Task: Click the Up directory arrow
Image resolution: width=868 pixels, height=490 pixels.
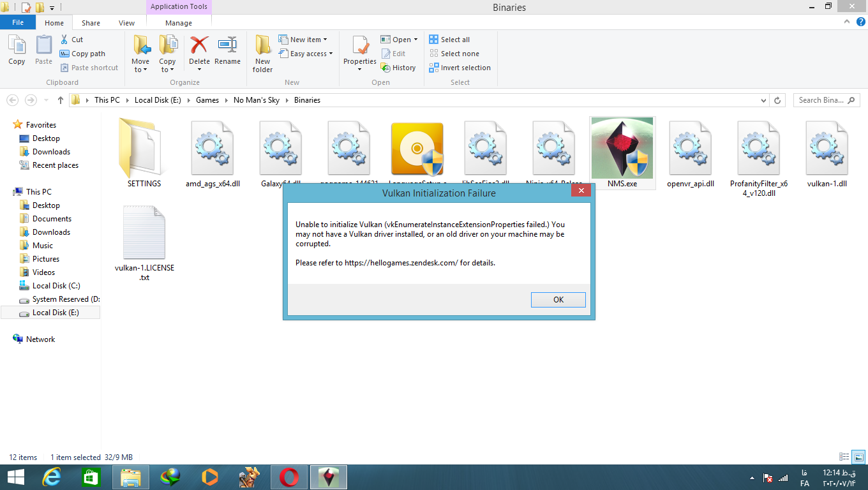Action: coord(61,100)
